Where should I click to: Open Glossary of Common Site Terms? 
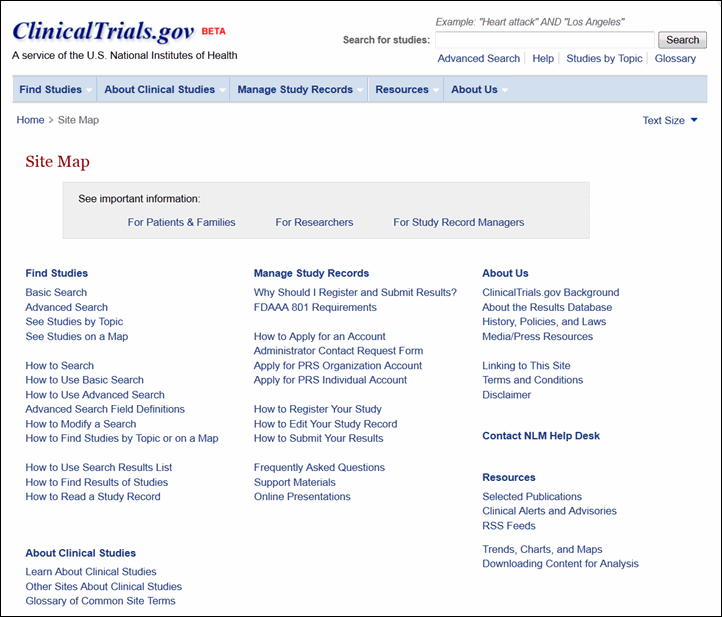[100, 601]
